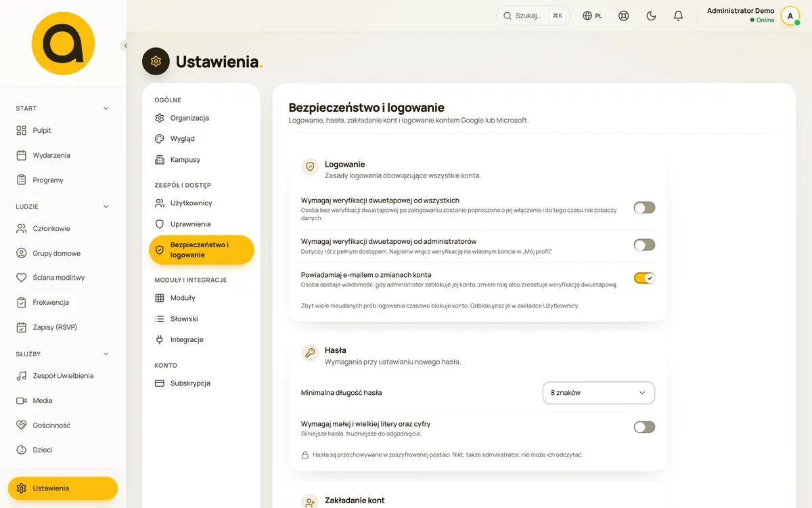Click the Ściana modlitwy heart icon
Image resolution: width=812 pixels, height=508 pixels.
coord(22,278)
